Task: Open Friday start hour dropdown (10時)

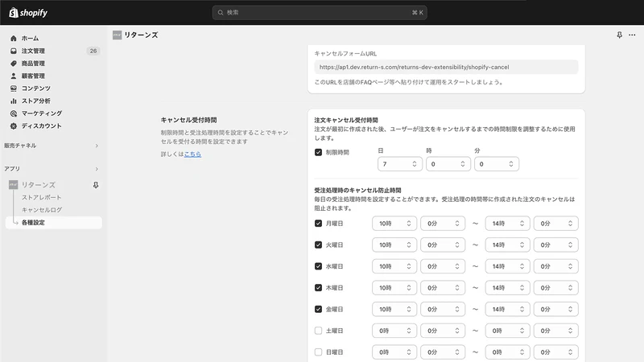Action: click(x=394, y=309)
